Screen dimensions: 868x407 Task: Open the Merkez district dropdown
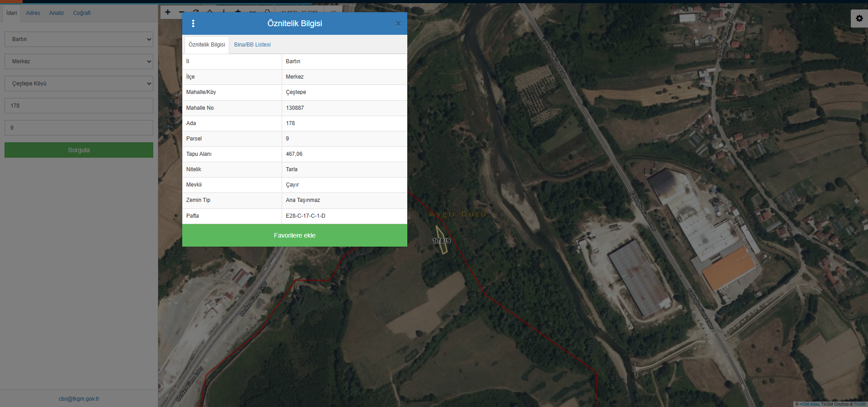[x=79, y=61]
